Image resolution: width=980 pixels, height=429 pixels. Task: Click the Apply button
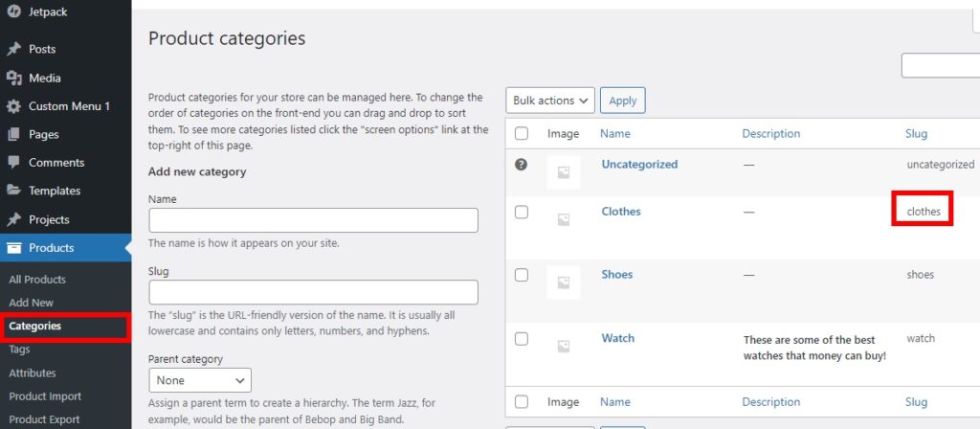tap(622, 100)
